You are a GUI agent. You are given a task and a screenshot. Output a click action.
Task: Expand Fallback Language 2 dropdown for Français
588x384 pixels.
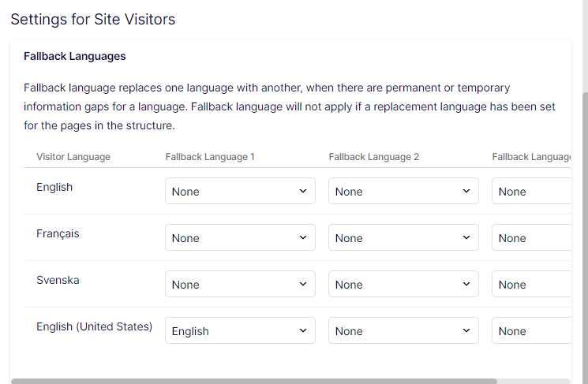403,238
